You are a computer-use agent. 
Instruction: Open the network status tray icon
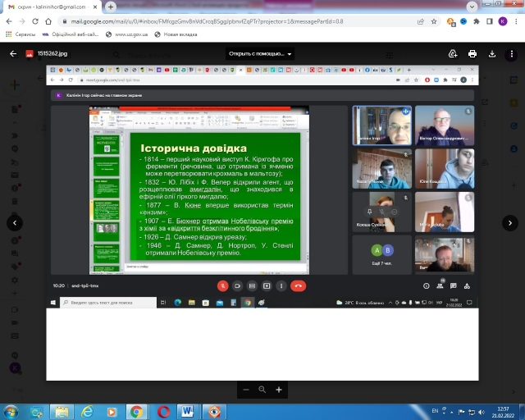472,412
